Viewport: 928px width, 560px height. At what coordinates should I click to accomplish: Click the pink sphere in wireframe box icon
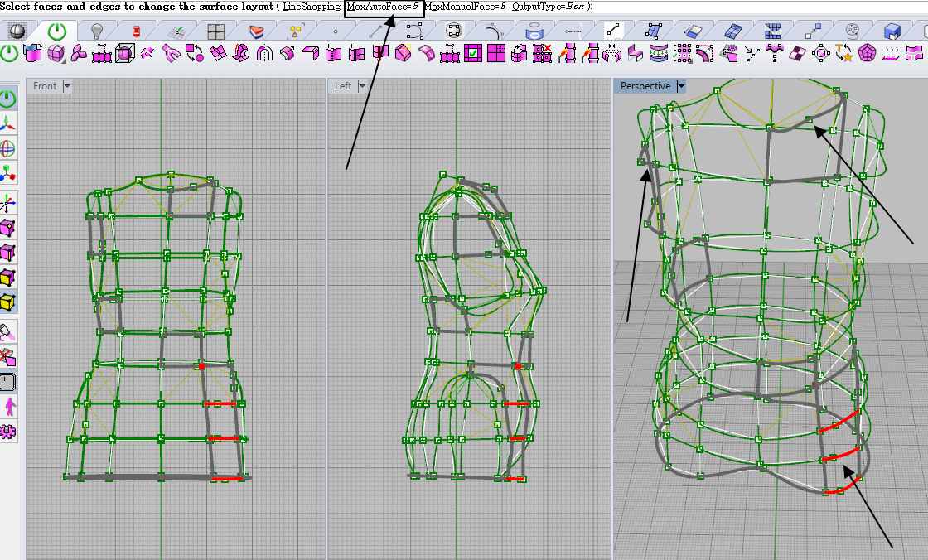pos(124,55)
